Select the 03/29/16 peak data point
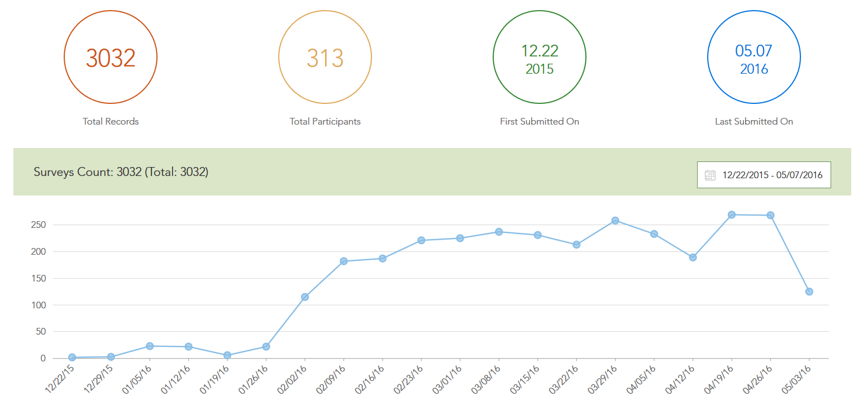This screenshot has height=405, width=868. pyautogui.click(x=615, y=221)
